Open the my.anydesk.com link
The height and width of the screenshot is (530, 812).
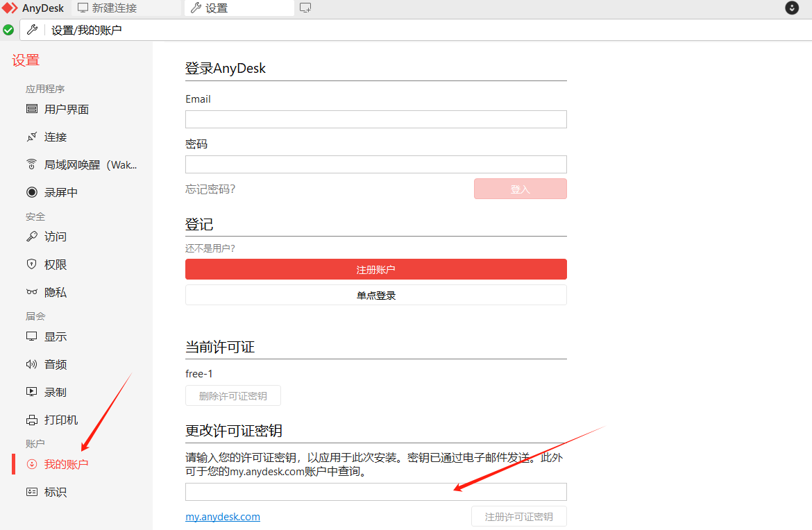click(223, 517)
